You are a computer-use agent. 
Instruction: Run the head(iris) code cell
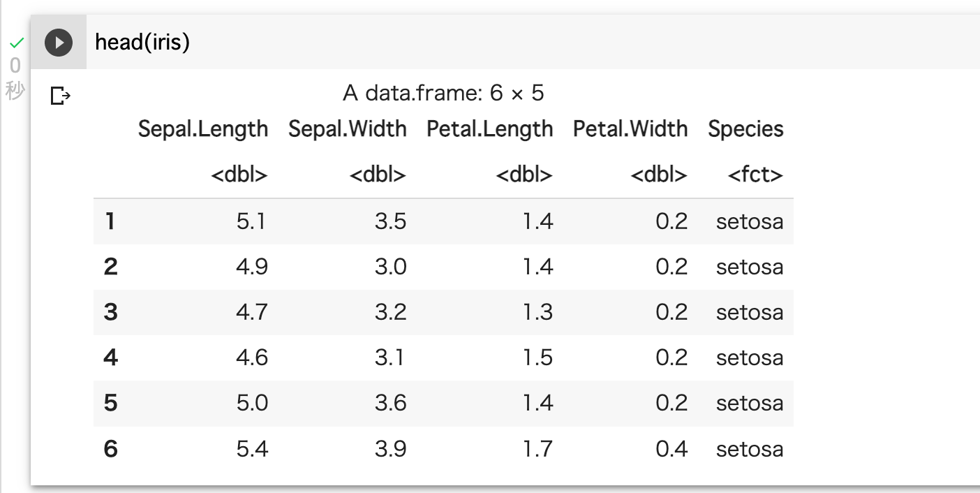pos(59,43)
